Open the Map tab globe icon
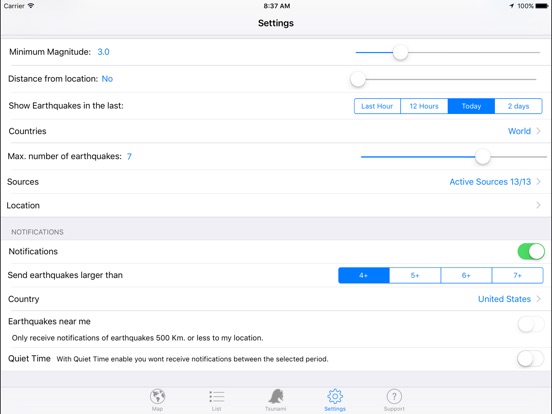This screenshot has height=414, width=552. 157,396
